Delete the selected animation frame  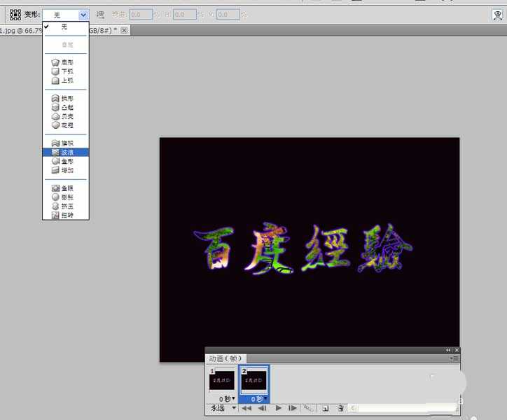pyautogui.click(x=340, y=407)
